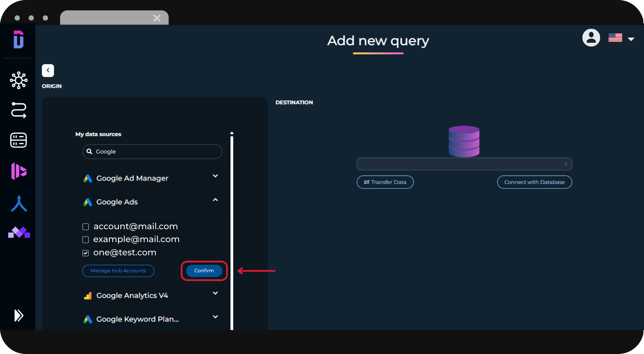644x354 pixels.
Task: Open the purple diamond blocks sidebar icon
Action: [19, 232]
